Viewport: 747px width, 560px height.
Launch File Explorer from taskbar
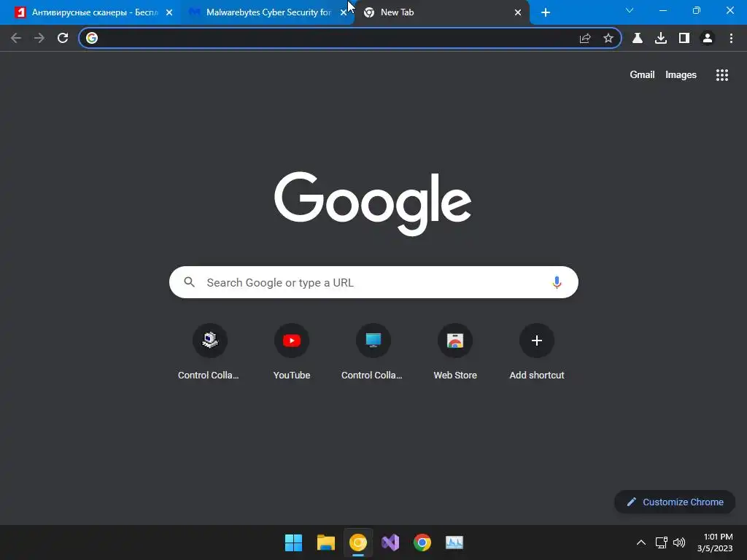tap(326, 542)
